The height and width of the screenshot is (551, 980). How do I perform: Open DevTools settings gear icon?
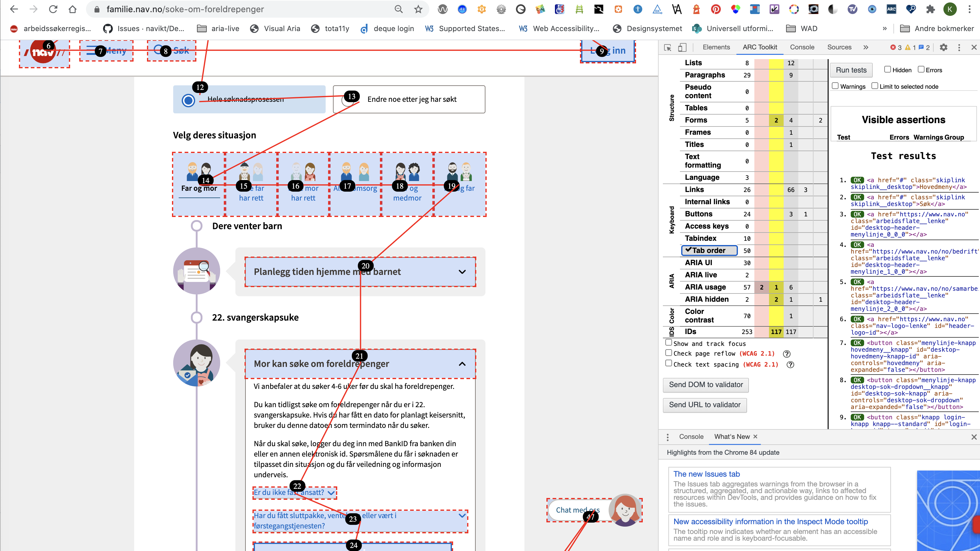943,47
